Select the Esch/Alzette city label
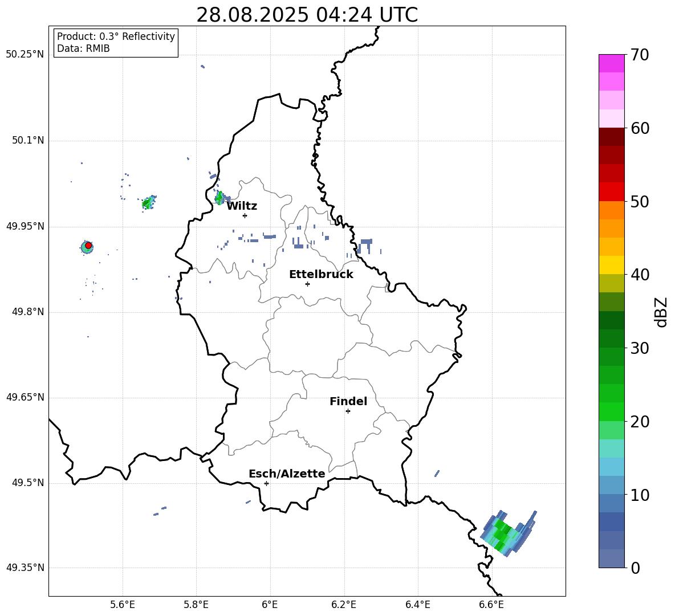675x616 pixels. [x=287, y=474]
